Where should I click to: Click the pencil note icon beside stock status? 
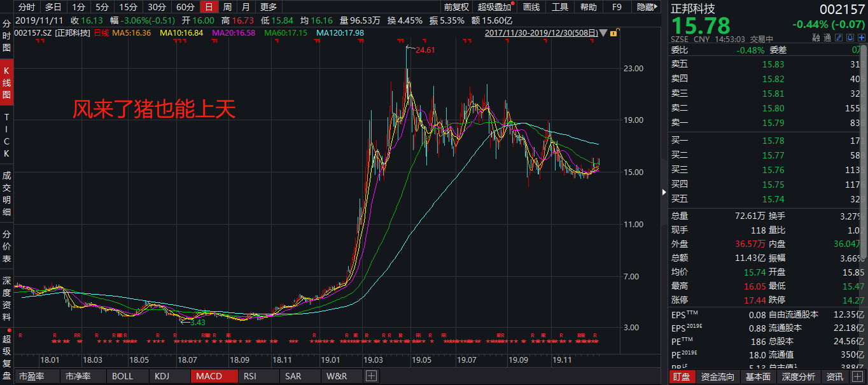[x=839, y=38]
